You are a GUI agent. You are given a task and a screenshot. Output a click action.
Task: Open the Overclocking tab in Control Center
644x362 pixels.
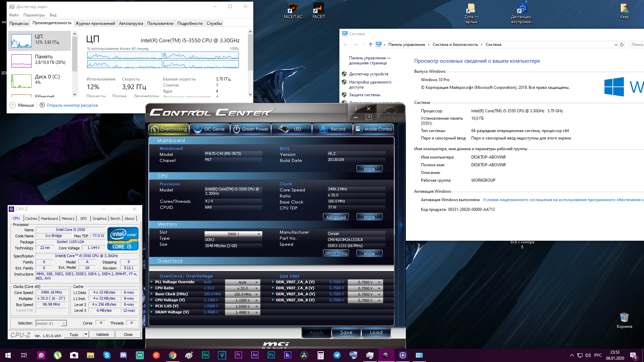169,129
